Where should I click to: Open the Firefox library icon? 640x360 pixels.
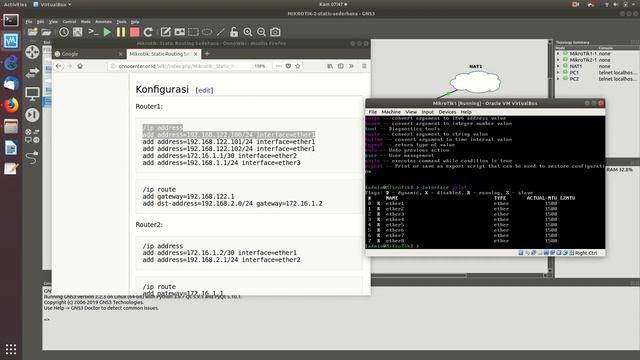(x=330, y=66)
